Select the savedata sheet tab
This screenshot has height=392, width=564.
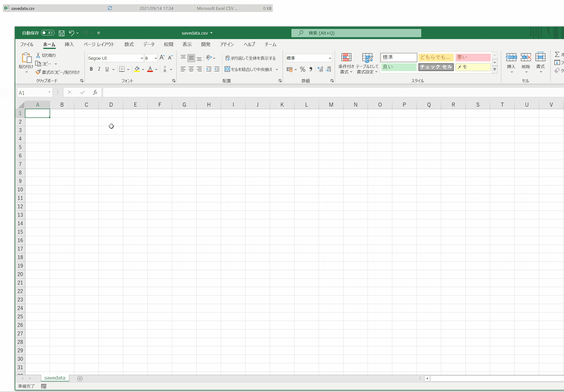[55, 378]
